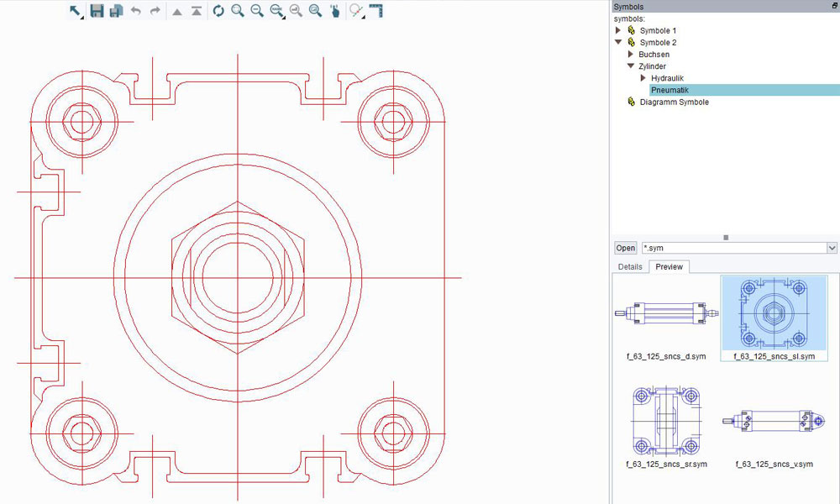The image size is (840, 504).
Task: Click the measurement ruler icon
Action: click(x=375, y=11)
